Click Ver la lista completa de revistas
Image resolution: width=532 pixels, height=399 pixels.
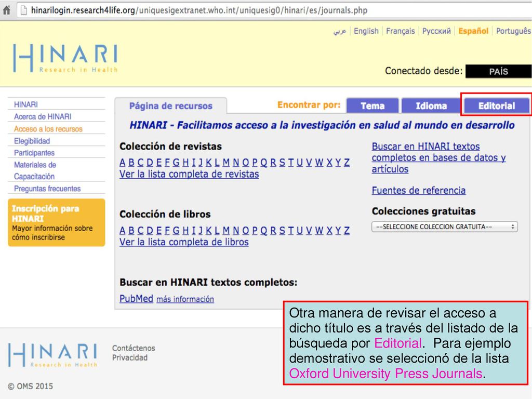click(x=189, y=174)
